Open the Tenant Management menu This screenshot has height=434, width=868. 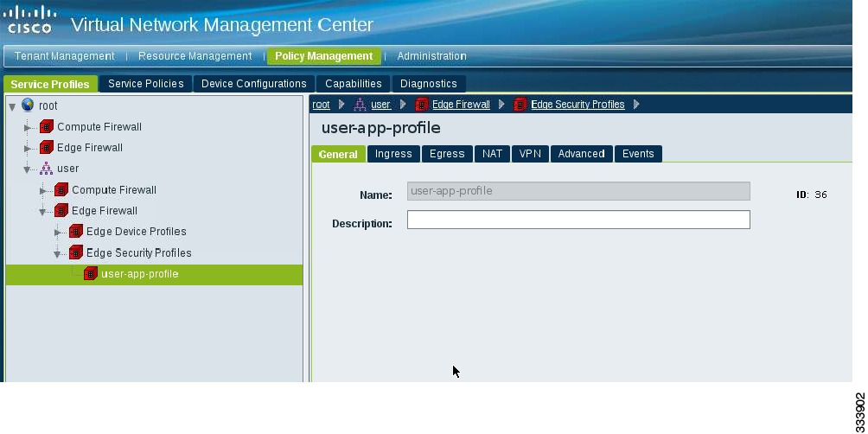(64, 56)
